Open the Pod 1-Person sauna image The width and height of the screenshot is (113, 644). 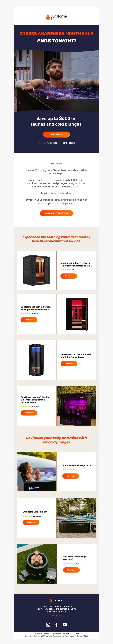[36, 360]
